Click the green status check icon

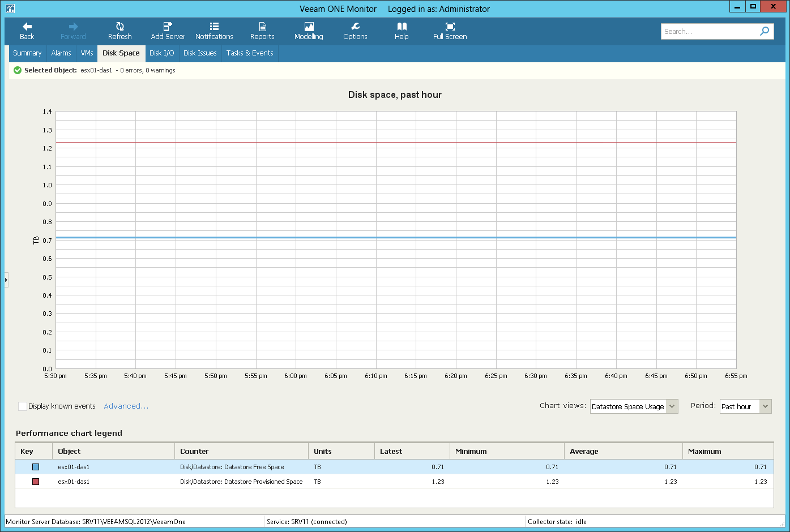coord(18,70)
